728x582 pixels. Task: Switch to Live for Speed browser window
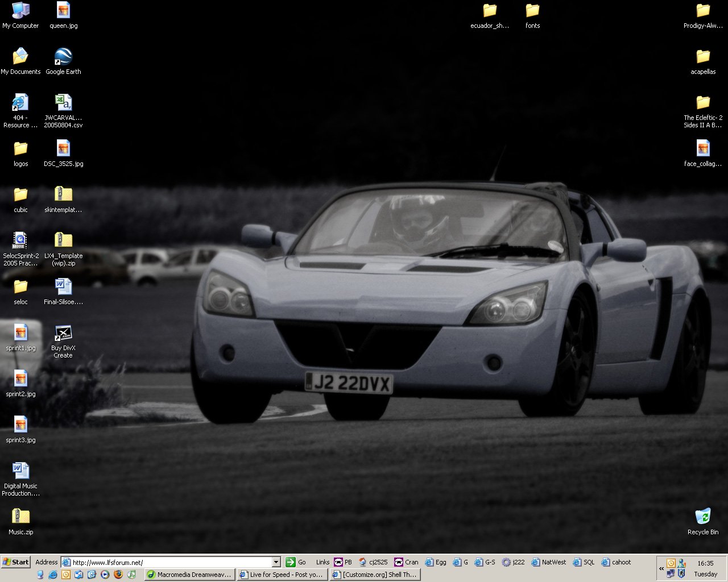pyautogui.click(x=282, y=575)
